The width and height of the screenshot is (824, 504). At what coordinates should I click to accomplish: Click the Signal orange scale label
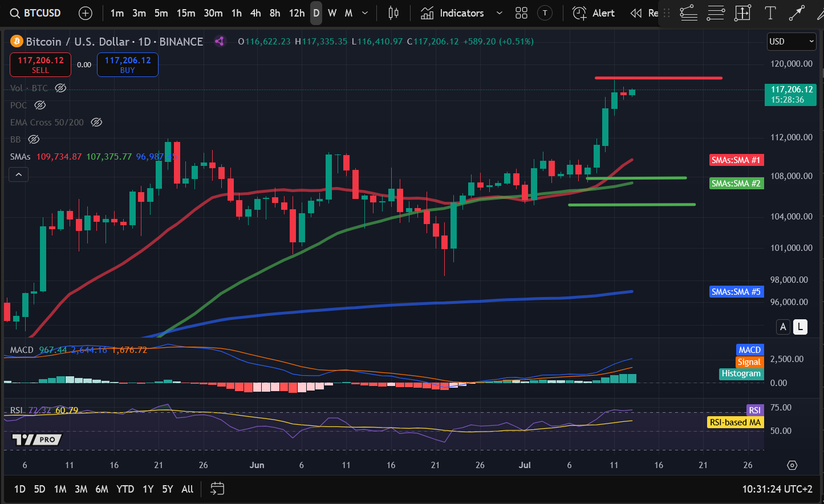click(749, 362)
